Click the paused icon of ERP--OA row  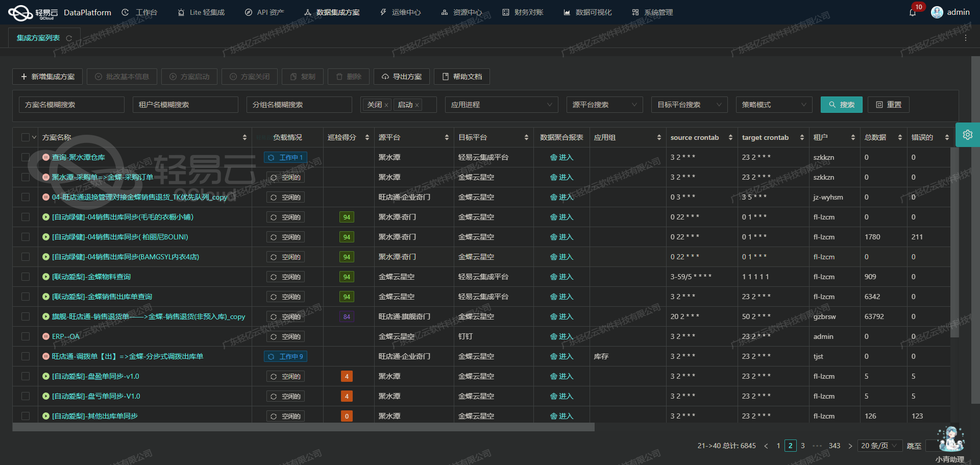point(46,336)
